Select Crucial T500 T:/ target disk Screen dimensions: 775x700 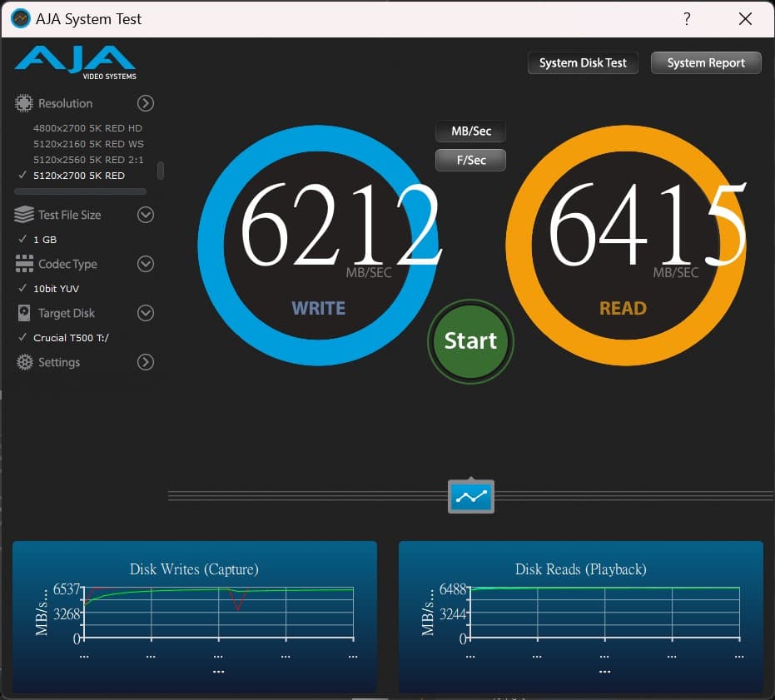(71, 338)
